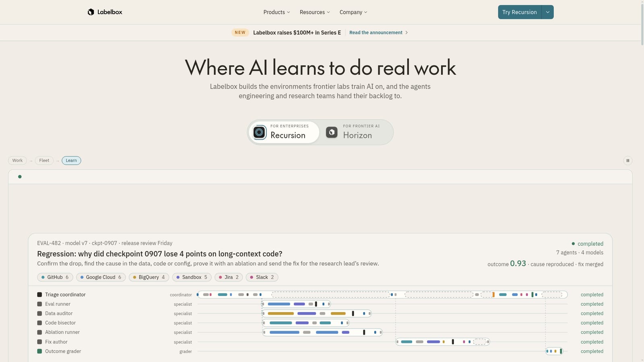Toggle to Recursion for enterprises

tap(284, 132)
